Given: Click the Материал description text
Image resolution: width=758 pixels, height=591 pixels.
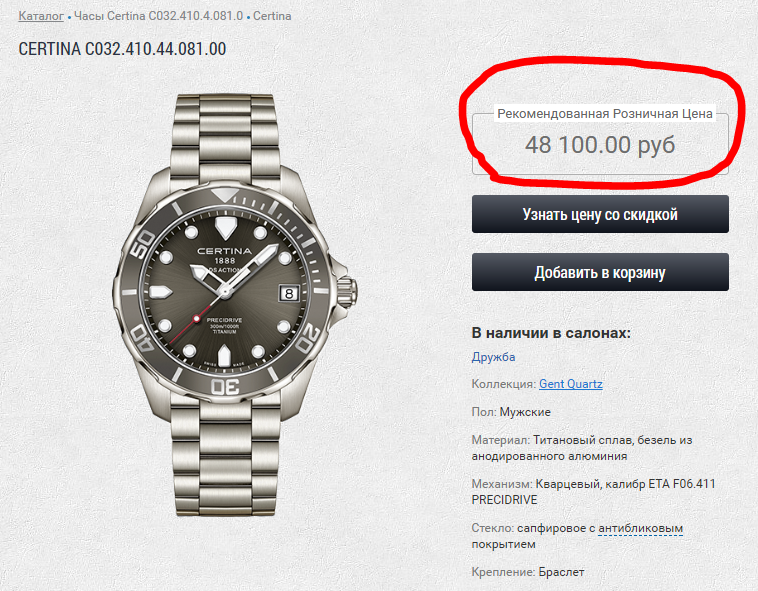Looking at the screenshot, I should pyautogui.click(x=596, y=447).
